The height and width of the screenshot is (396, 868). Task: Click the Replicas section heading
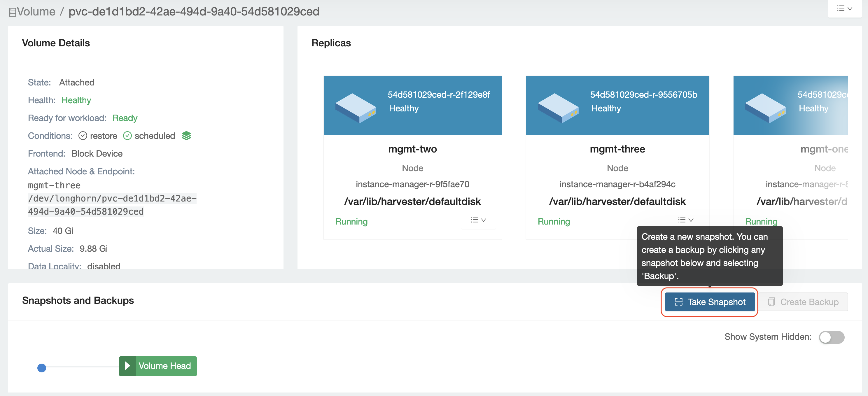pyautogui.click(x=331, y=43)
